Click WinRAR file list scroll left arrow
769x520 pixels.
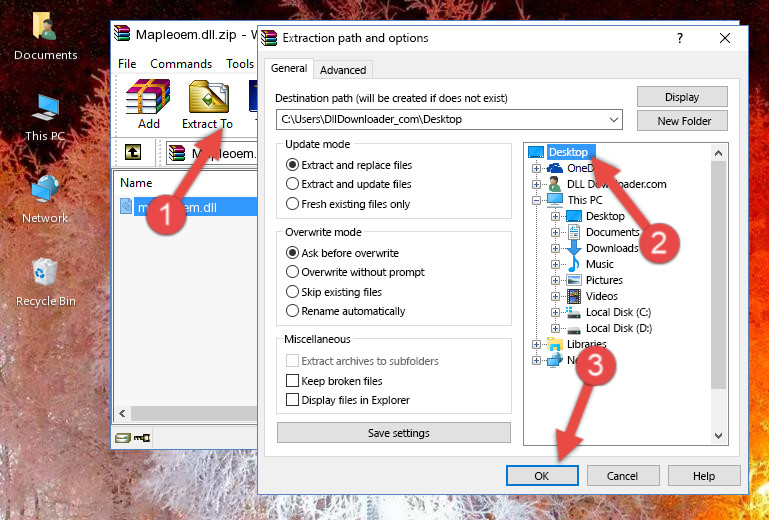[x=122, y=413]
